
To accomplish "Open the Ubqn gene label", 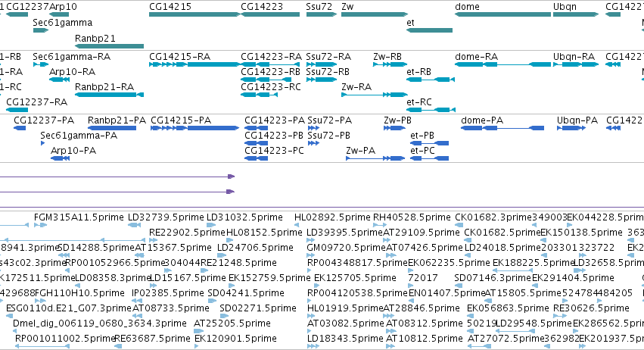I will (565, 7).
